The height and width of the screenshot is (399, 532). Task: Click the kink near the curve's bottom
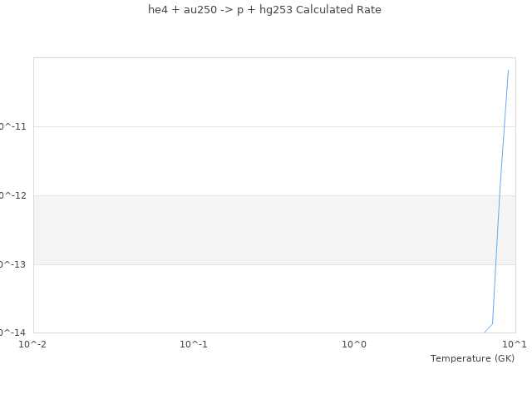[492, 323]
